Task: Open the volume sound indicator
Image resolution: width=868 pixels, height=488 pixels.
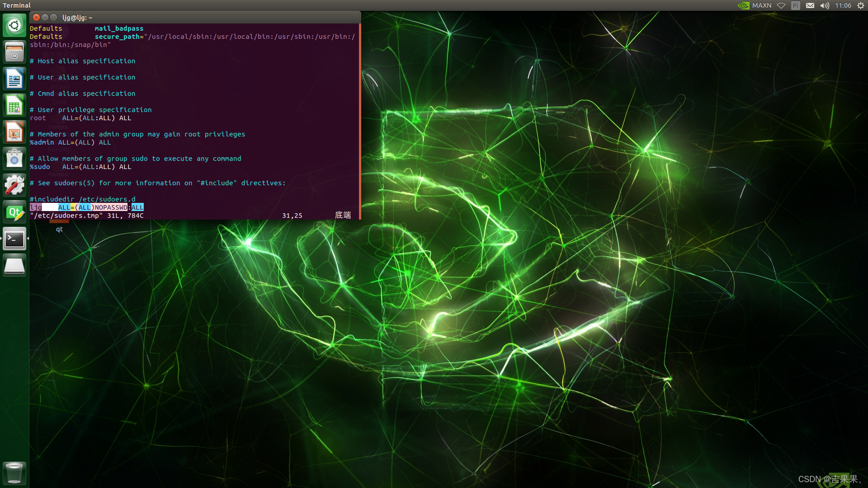Action: [825, 5]
